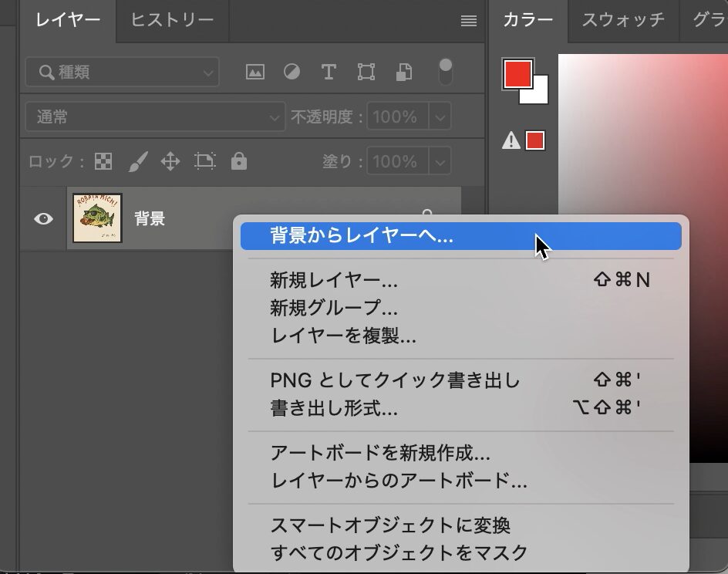The height and width of the screenshot is (574, 728).
Task: Select スマートオブジェクトに変換 menu item
Action: coord(390,525)
